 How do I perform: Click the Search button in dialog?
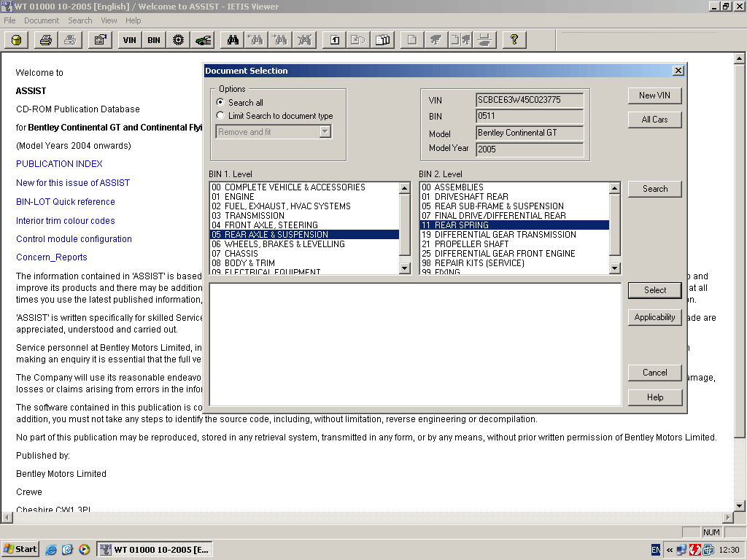point(654,189)
